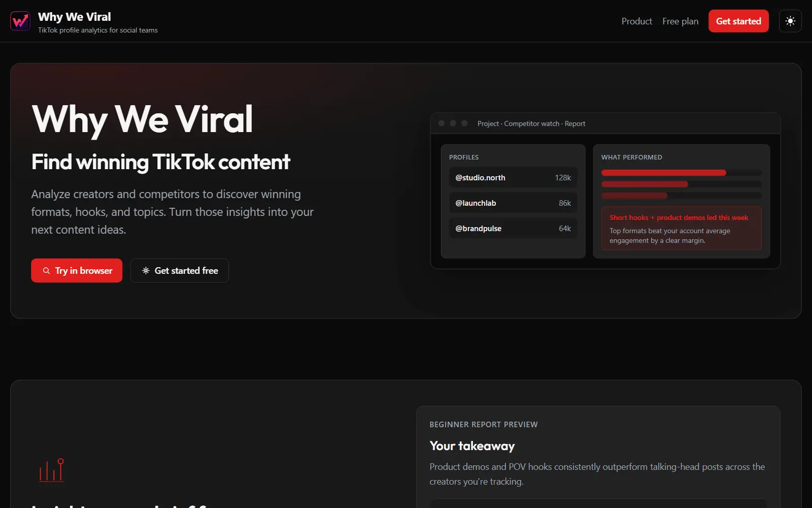The height and width of the screenshot is (508, 812).
Task: Select the @studio.north profile row
Action: pyautogui.click(x=513, y=177)
